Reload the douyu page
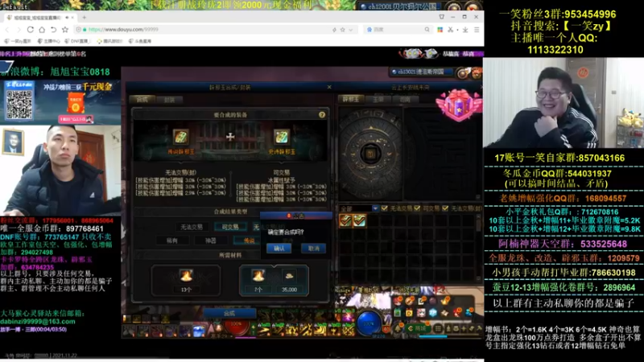The height and width of the screenshot is (362, 644). [x=31, y=30]
